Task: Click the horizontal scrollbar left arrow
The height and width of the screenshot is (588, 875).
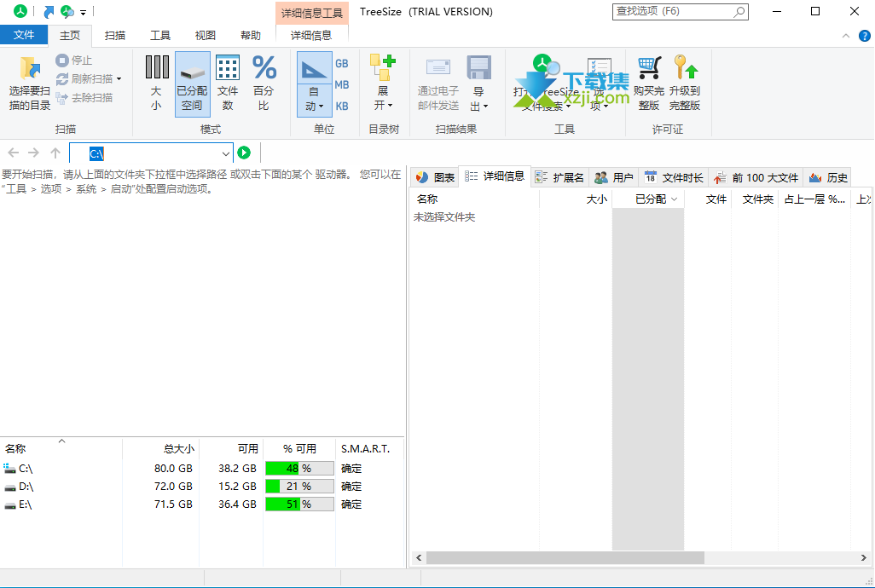Action: pyautogui.click(x=419, y=558)
